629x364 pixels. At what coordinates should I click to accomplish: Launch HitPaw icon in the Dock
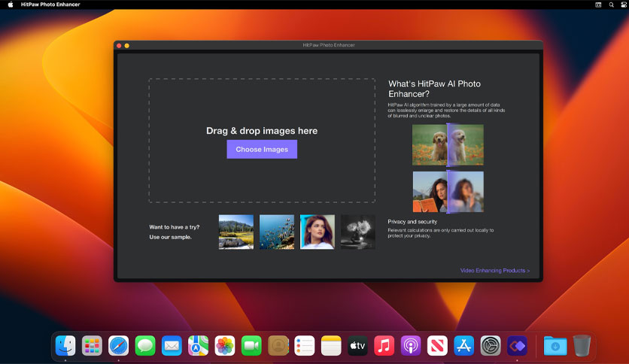click(517, 345)
